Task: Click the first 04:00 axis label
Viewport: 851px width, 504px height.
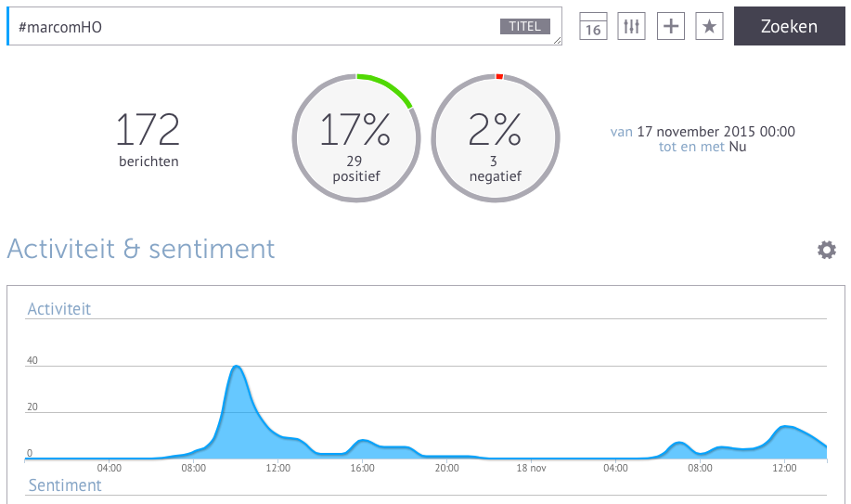Action: pyautogui.click(x=110, y=468)
